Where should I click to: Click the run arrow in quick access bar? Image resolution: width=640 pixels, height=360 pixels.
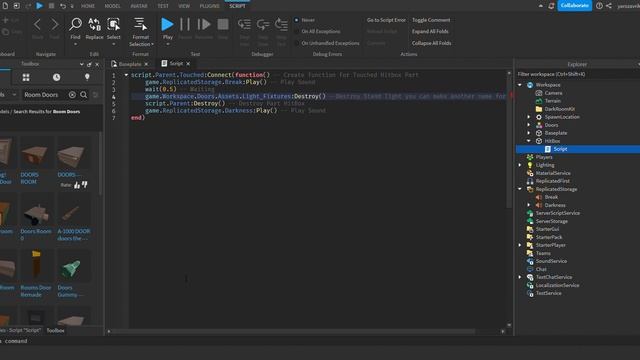[40, 6]
